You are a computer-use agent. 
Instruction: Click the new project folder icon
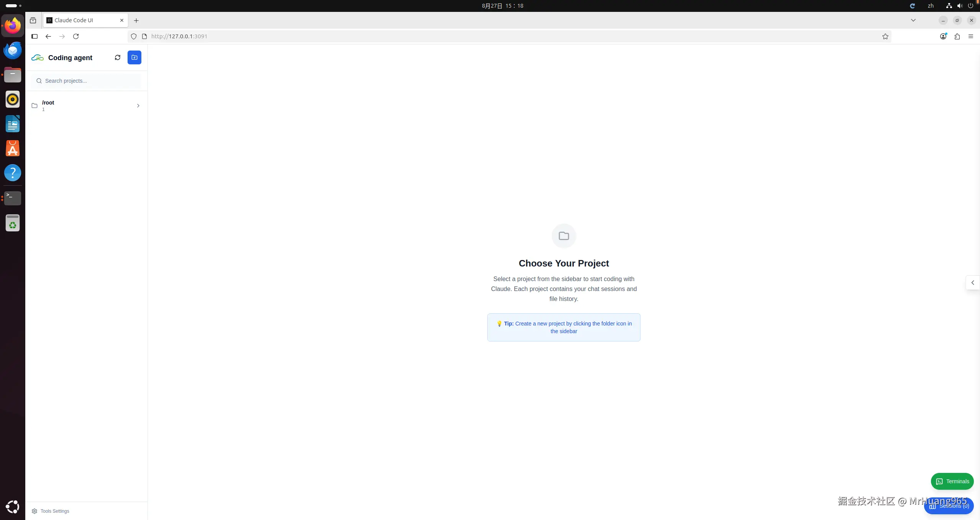134,57
